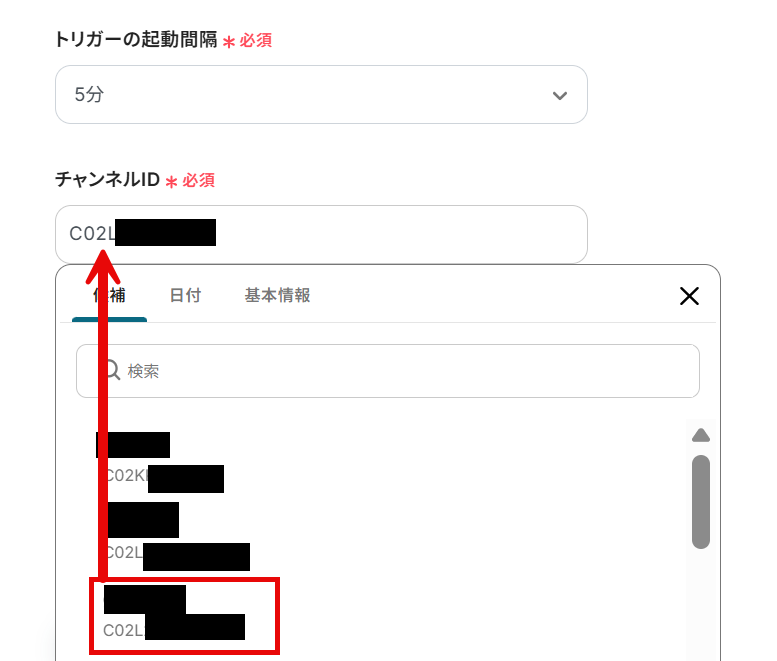This screenshot has height=661, width=777.
Task: Open the トリガーの起動間隔 dropdown chevron
Action: (559, 95)
